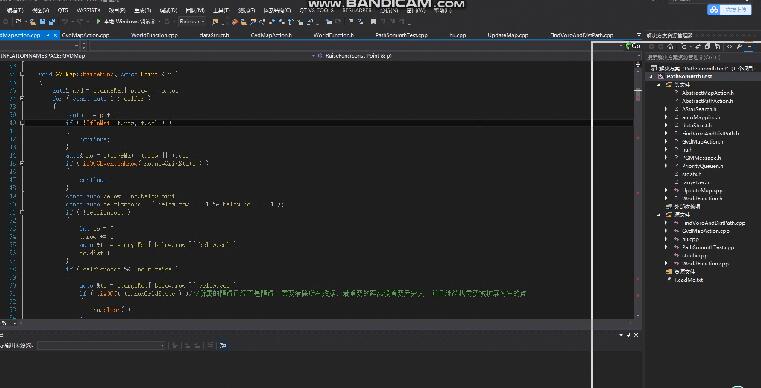Expand the PathSearchTest.cpp tree node
Viewport: 761px width, 388px height.
pos(666,247)
